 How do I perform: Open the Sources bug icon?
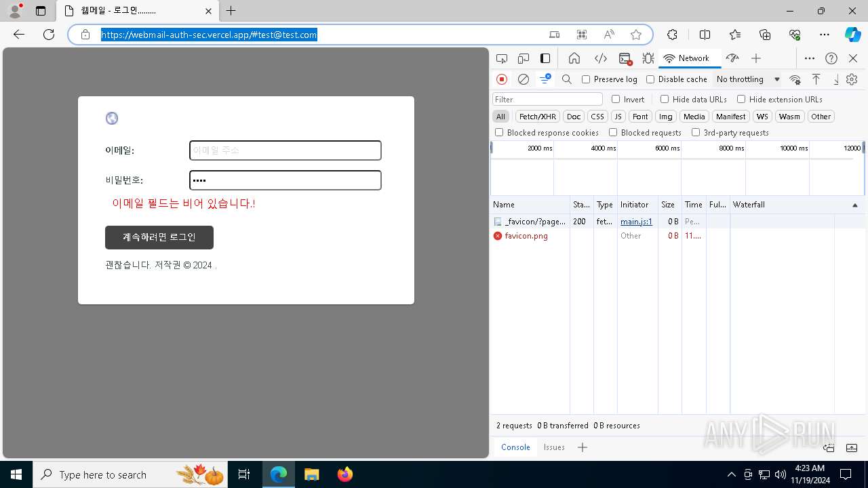(x=648, y=58)
